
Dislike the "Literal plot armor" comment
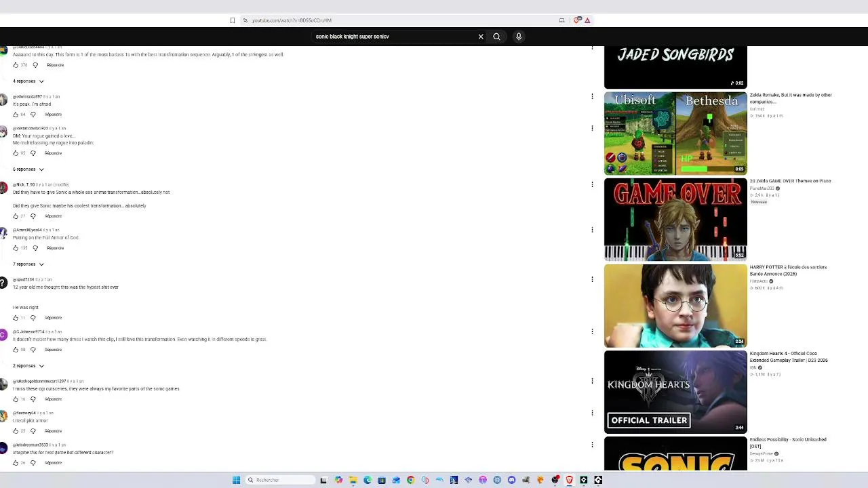(x=33, y=431)
